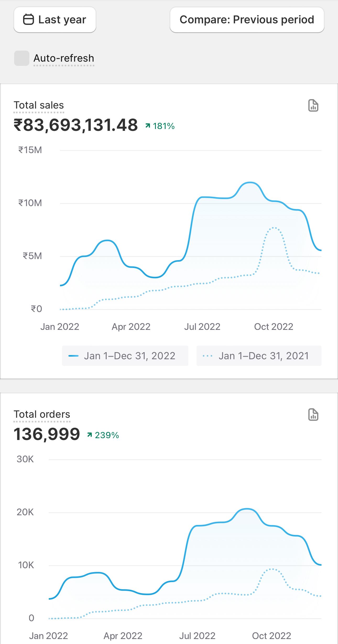Viewport: 338px width, 644px height.
Task: Click the orders chart peak above 20K
Action: point(247,509)
